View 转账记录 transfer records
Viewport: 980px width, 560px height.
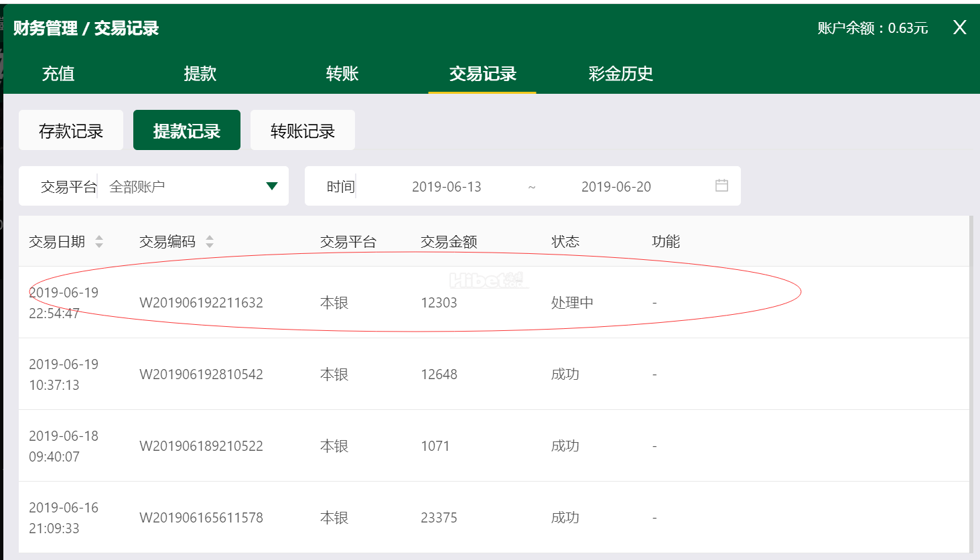click(303, 131)
